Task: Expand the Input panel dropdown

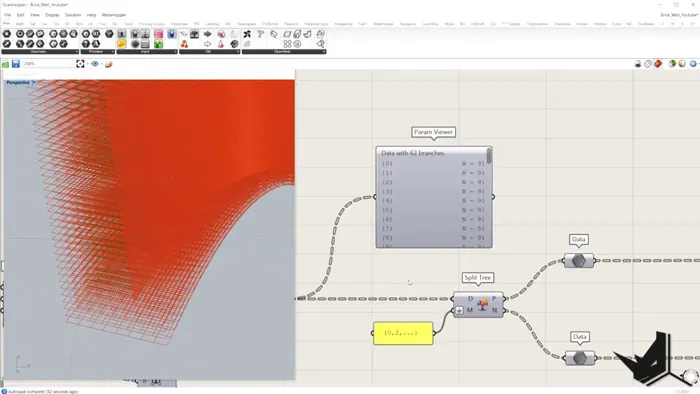Action: coord(175,52)
